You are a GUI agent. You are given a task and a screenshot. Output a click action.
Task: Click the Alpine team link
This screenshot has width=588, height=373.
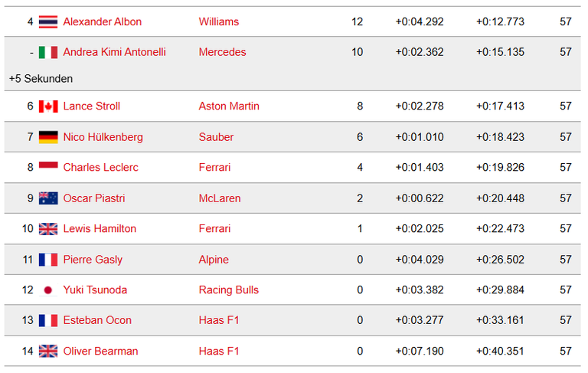tap(214, 260)
